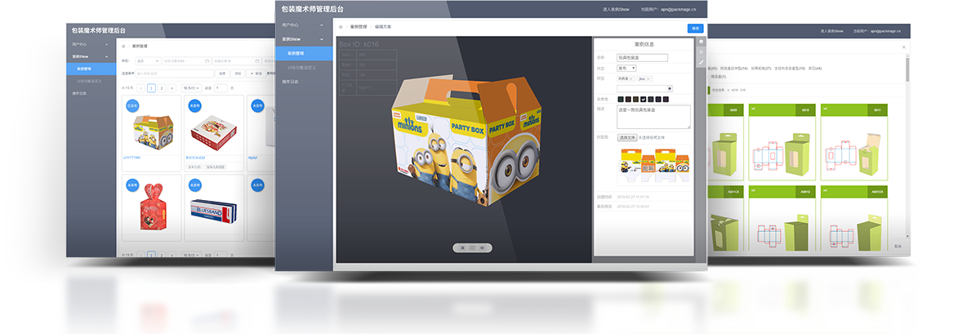
Task: Click 案例管理 breadcrumb in center window
Action: tap(358, 27)
